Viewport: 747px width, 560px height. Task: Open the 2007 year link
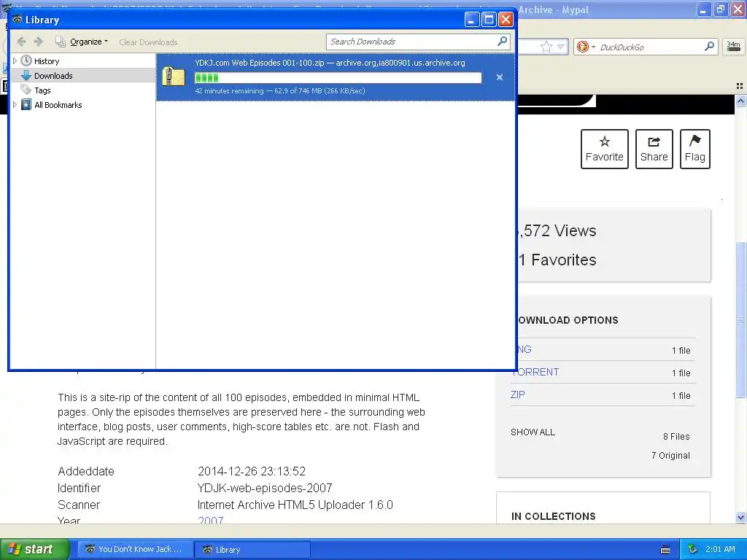click(x=211, y=520)
